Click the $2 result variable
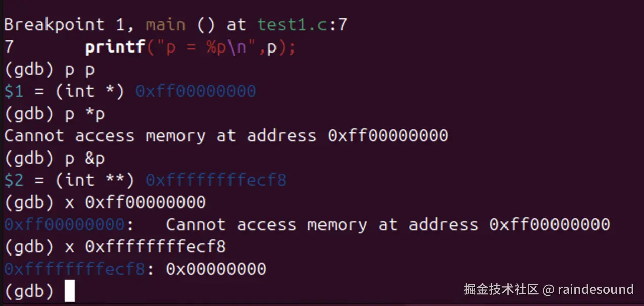Viewport: 644px width, 306px height. pyautogui.click(x=14, y=180)
